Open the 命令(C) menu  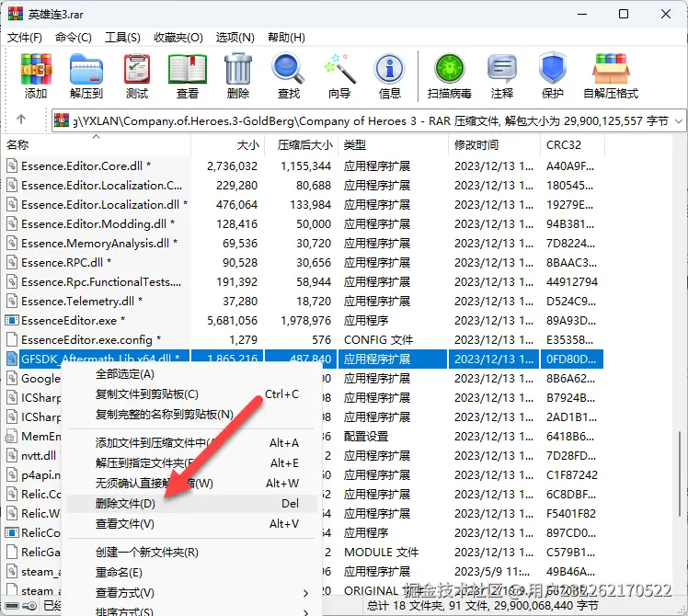pyautogui.click(x=74, y=38)
